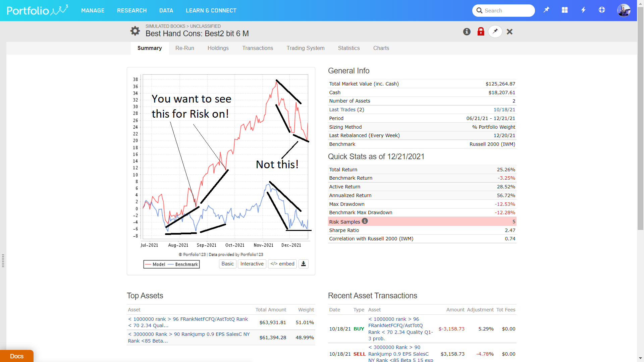Viewport: 644px width, 362px height.
Task: Open the help lifebuoy icon
Action: click(602, 10)
